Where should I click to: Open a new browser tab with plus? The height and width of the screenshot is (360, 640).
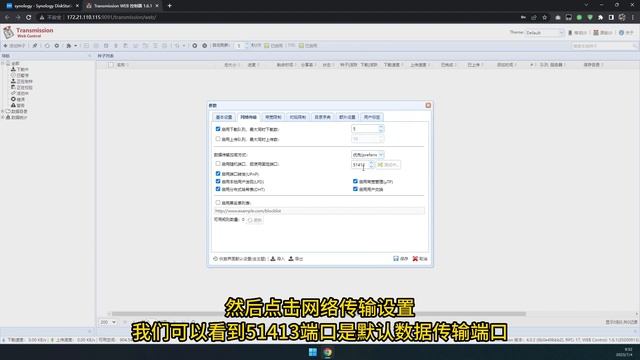169,6
